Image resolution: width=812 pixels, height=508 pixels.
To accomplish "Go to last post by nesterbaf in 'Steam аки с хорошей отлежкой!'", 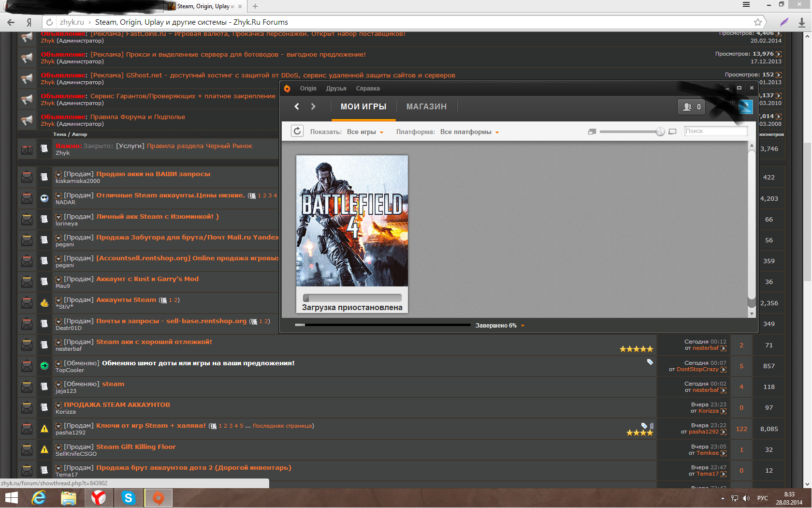I will coord(724,348).
